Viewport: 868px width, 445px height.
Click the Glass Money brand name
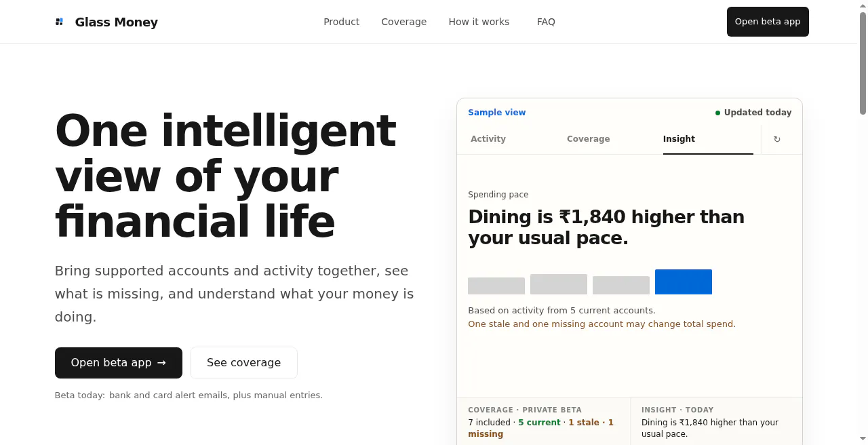coord(117,22)
